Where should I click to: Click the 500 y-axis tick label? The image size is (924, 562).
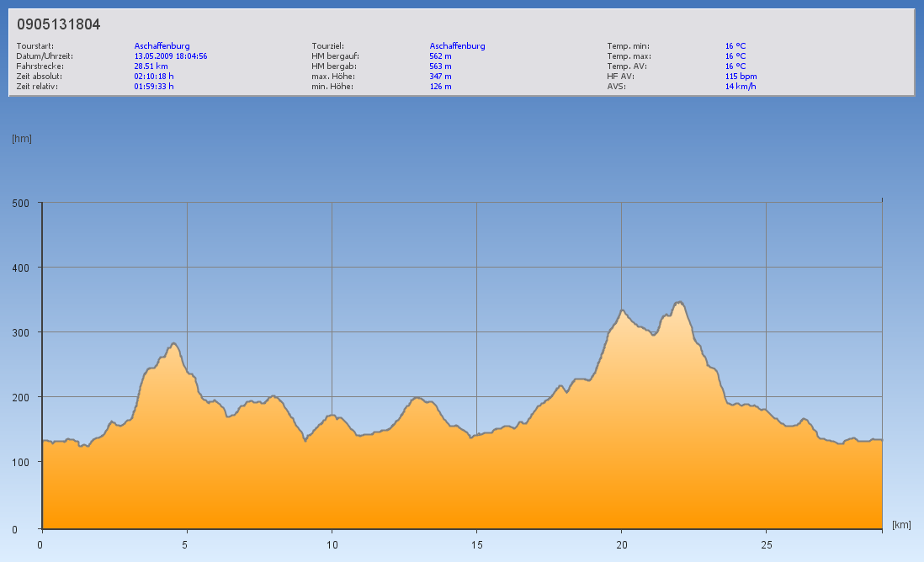(21, 203)
